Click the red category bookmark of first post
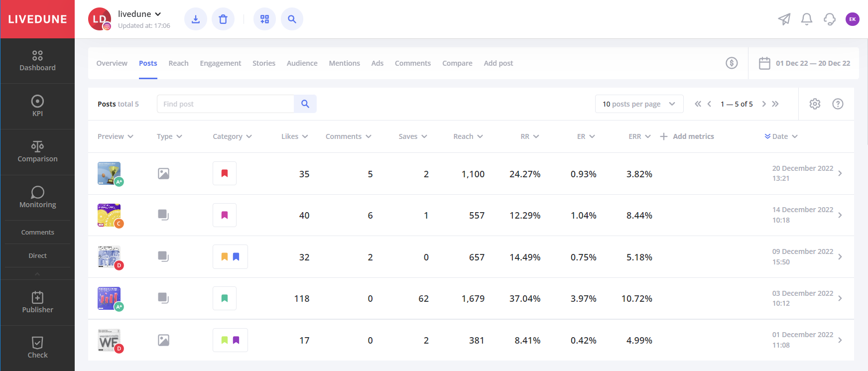The width and height of the screenshot is (868, 371). 225,174
